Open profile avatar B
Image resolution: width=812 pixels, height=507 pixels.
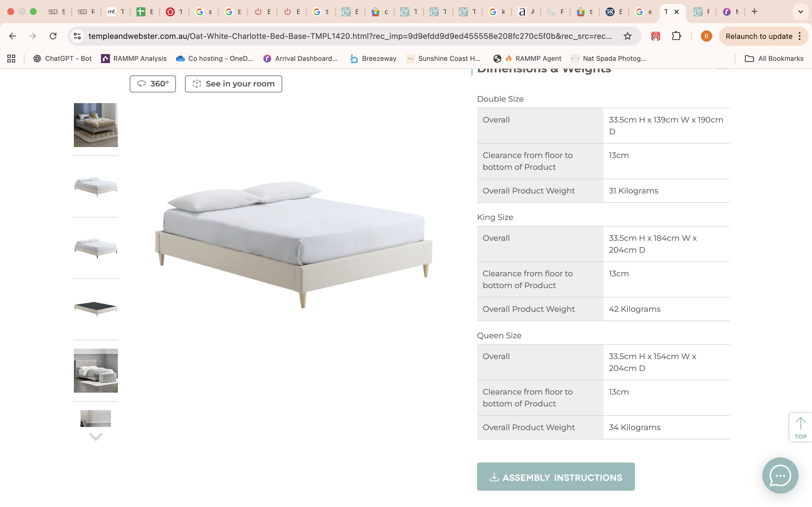tap(706, 36)
